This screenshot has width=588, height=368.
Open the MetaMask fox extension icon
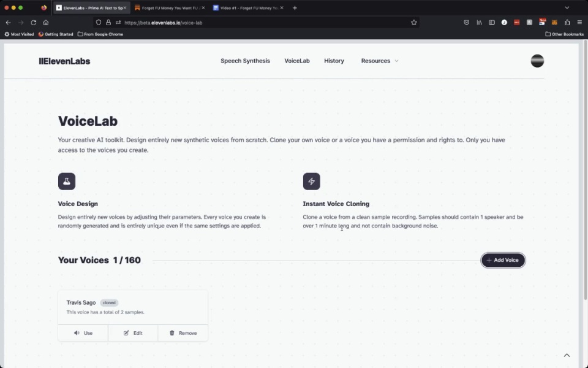point(555,23)
